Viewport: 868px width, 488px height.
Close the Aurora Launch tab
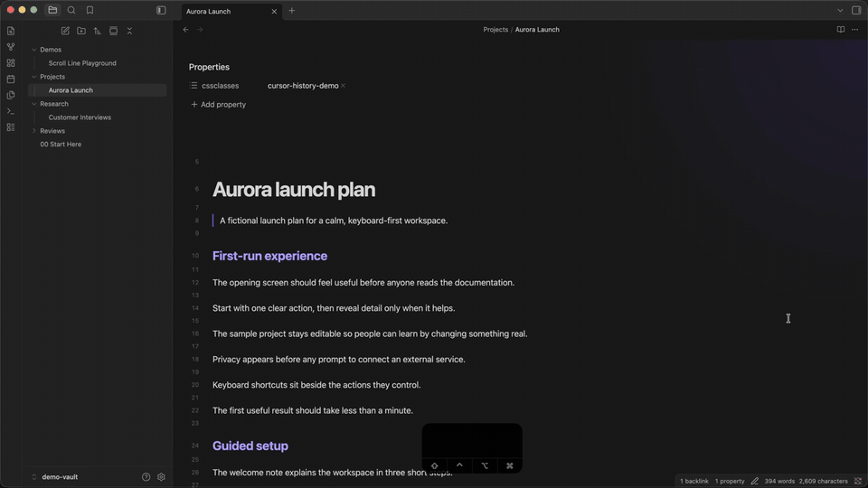tap(274, 11)
